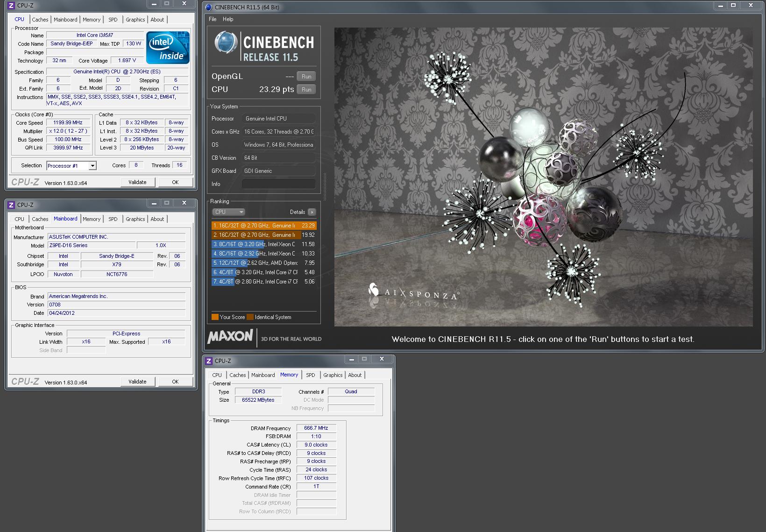
Task: Open Graphics tab in Mainboard window
Action: pos(135,219)
